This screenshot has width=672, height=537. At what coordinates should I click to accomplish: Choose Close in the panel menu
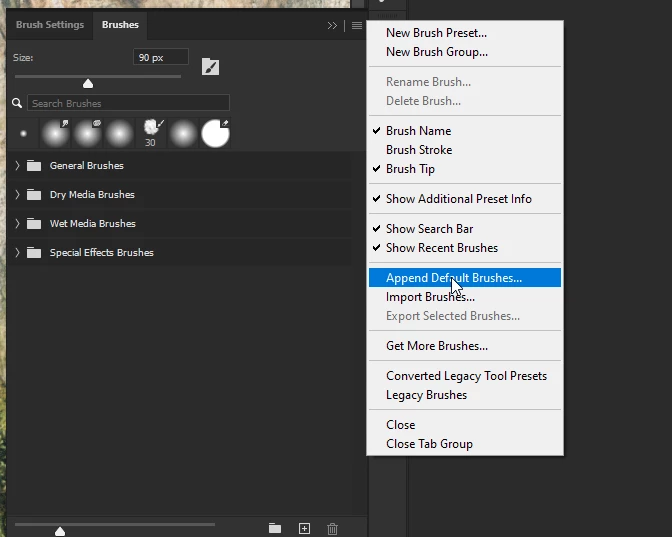point(465,425)
